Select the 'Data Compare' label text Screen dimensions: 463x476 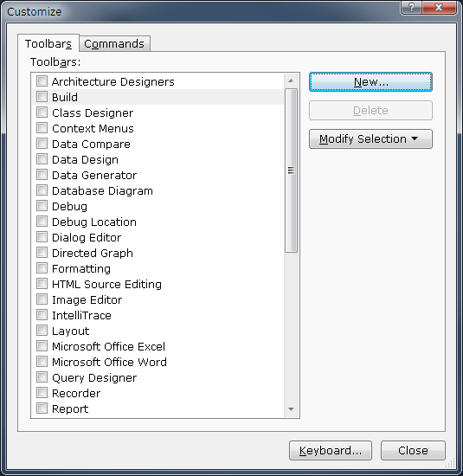pos(91,145)
